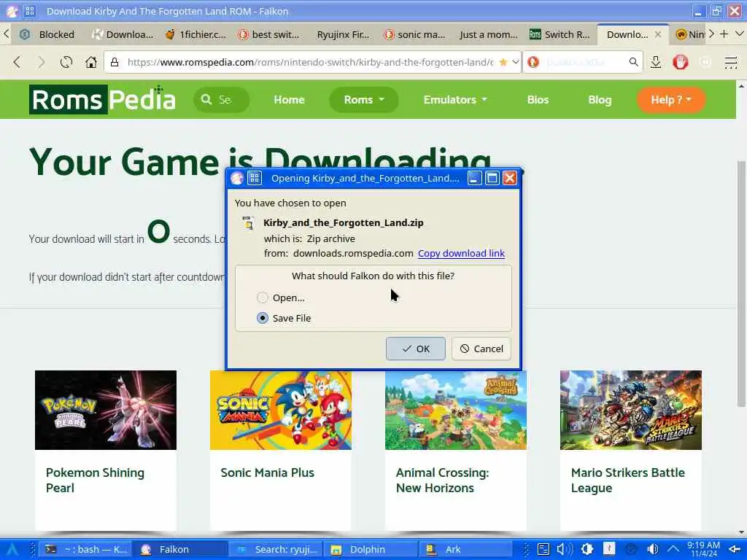747x560 pixels.
Task: Open the downloads manager icon
Action: point(656,62)
